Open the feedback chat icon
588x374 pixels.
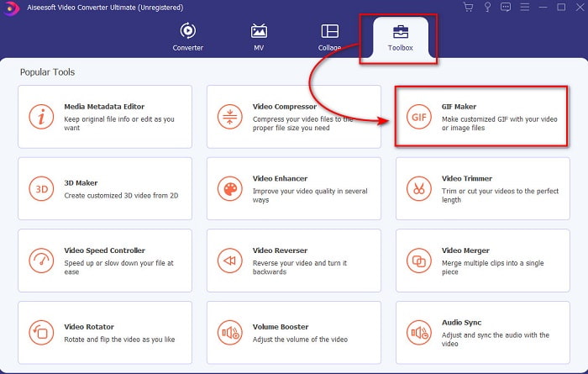coord(506,7)
